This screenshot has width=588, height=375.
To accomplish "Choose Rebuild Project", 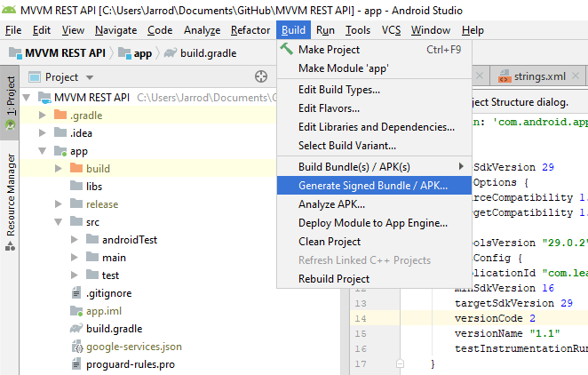I will [x=374, y=279].
